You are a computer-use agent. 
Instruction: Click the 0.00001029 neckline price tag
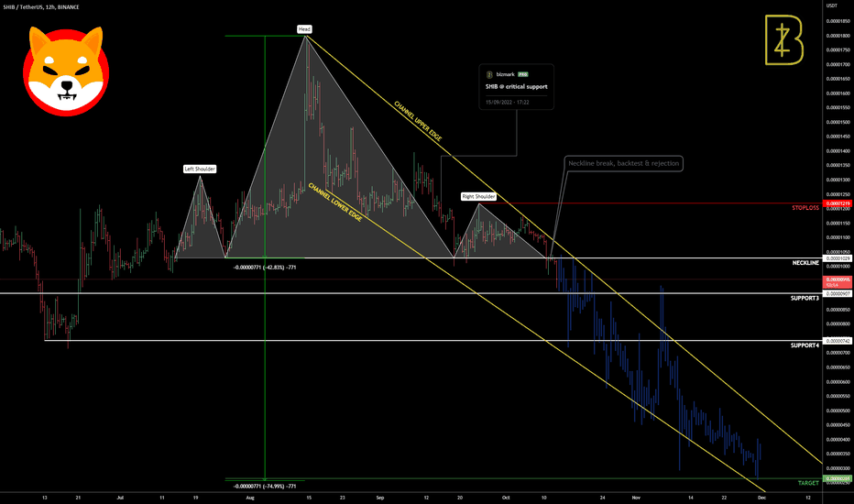pyautogui.click(x=838, y=258)
